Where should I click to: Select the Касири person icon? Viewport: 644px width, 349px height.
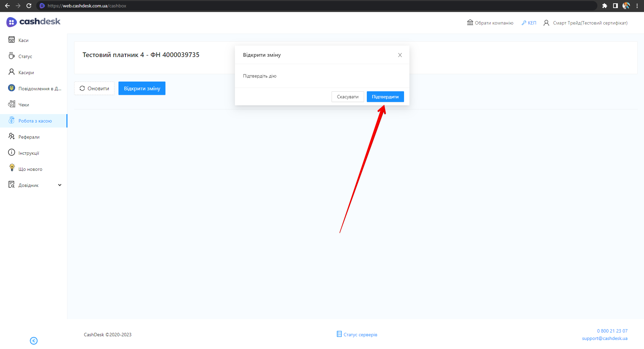[11, 72]
